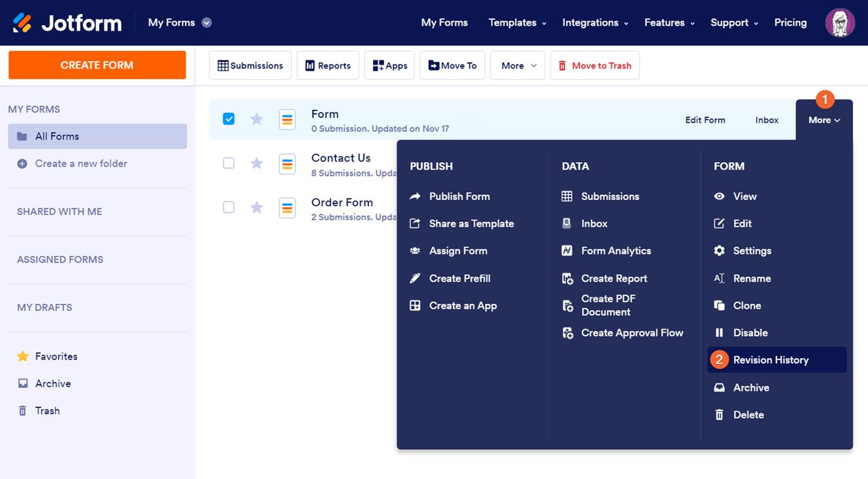Click Create a new folder

pyautogui.click(x=81, y=164)
